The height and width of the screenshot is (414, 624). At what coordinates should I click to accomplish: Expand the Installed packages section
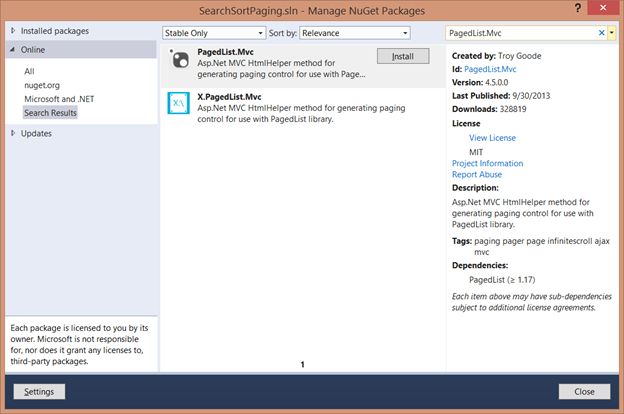(x=13, y=31)
